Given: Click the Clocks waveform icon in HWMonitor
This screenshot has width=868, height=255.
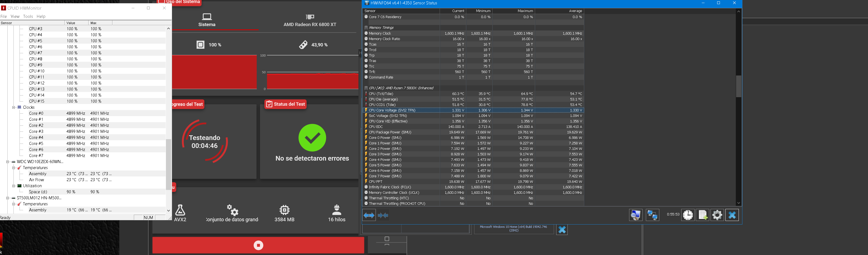Looking at the screenshot, I should [x=19, y=107].
